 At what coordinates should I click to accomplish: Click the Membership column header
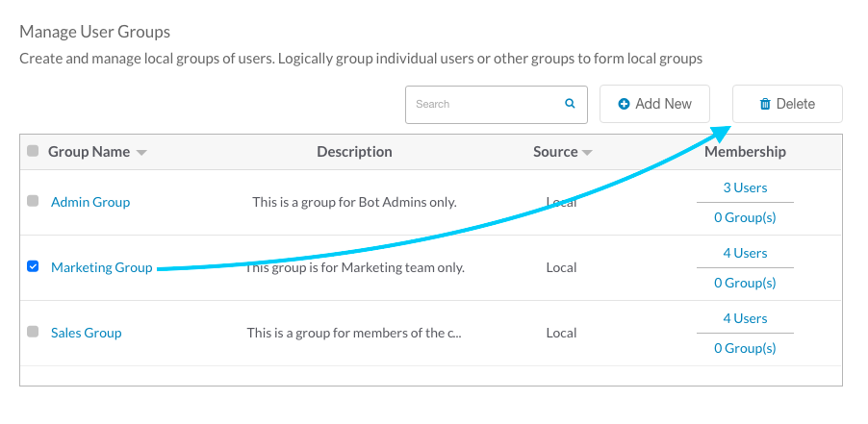pyautogui.click(x=745, y=152)
